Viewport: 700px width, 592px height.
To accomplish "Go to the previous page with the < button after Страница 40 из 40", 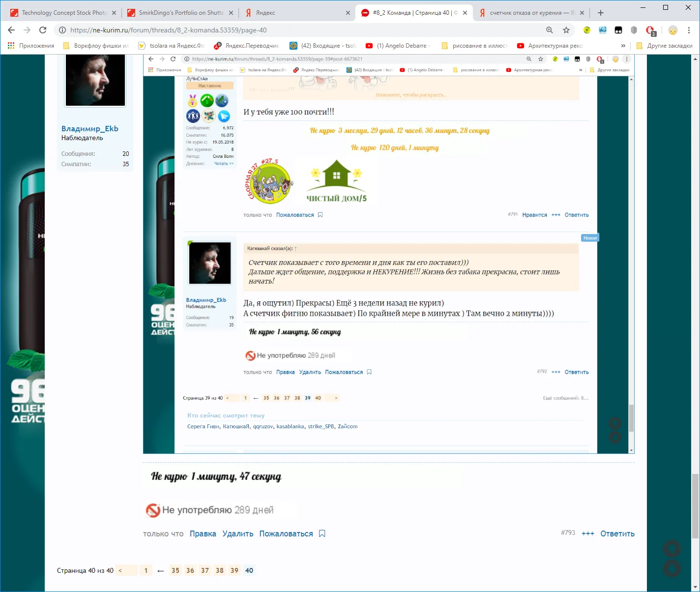I will (x=126, y=570).
